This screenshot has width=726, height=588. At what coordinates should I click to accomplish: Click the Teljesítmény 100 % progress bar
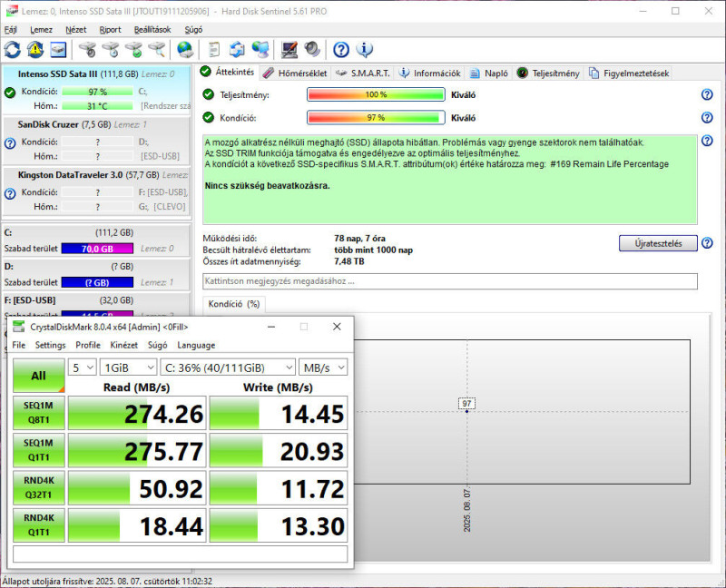tap(376, 94)
